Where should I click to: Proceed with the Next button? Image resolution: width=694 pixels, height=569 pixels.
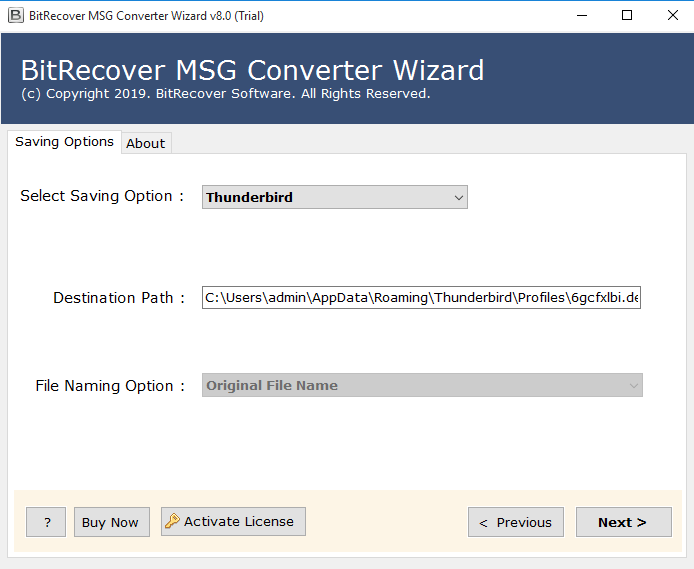point(623,522)
